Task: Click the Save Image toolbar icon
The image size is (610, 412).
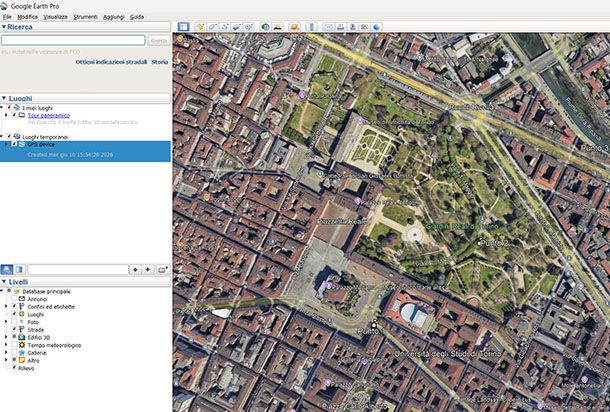Action: point(352,26)
